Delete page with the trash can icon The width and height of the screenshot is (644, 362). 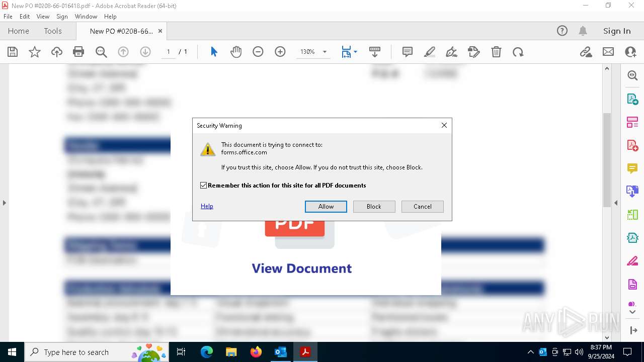[496, 52]
